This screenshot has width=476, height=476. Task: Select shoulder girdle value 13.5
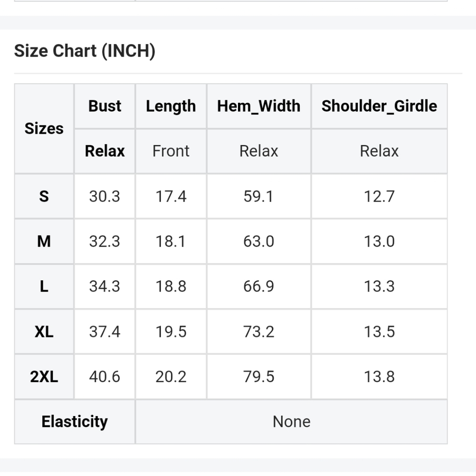[x=379, y=332]
